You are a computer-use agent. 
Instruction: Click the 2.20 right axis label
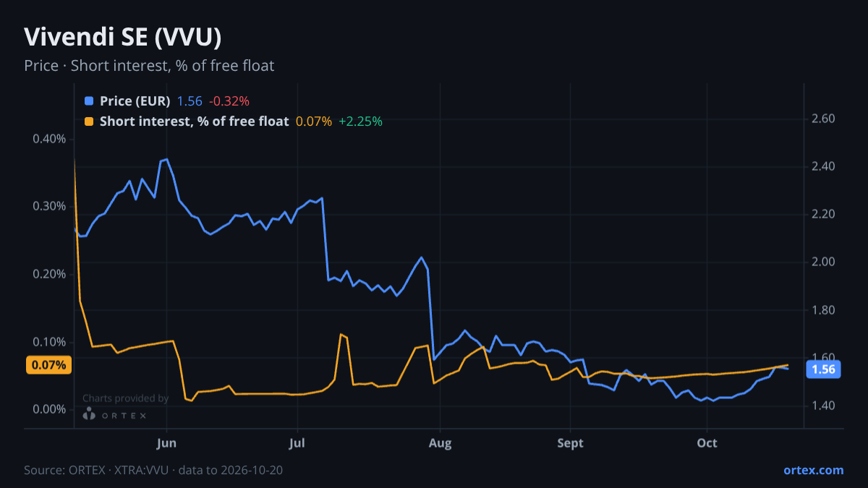[824, 214]
